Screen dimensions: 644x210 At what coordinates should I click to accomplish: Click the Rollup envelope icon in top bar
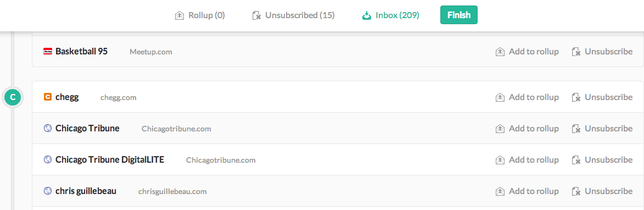pos(179,15)
